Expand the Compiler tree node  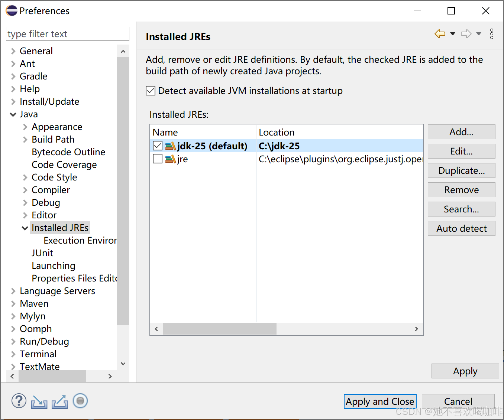pyautogui.click(x=25, y=190)
